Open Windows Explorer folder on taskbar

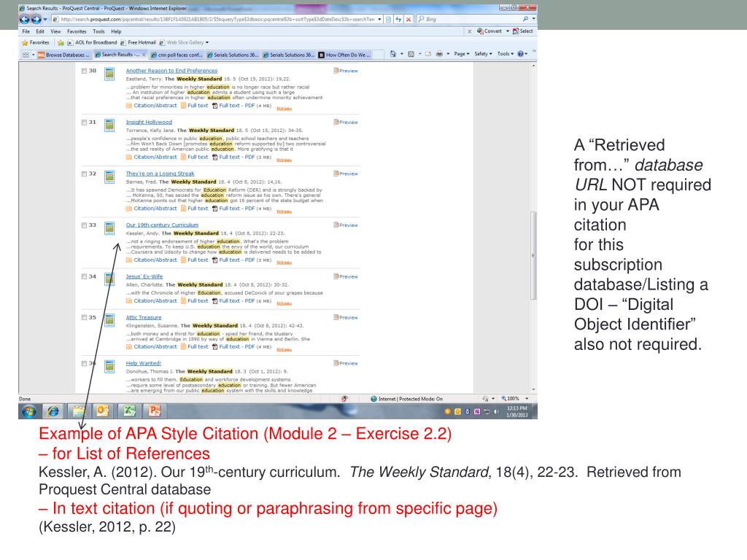(79, 411)
